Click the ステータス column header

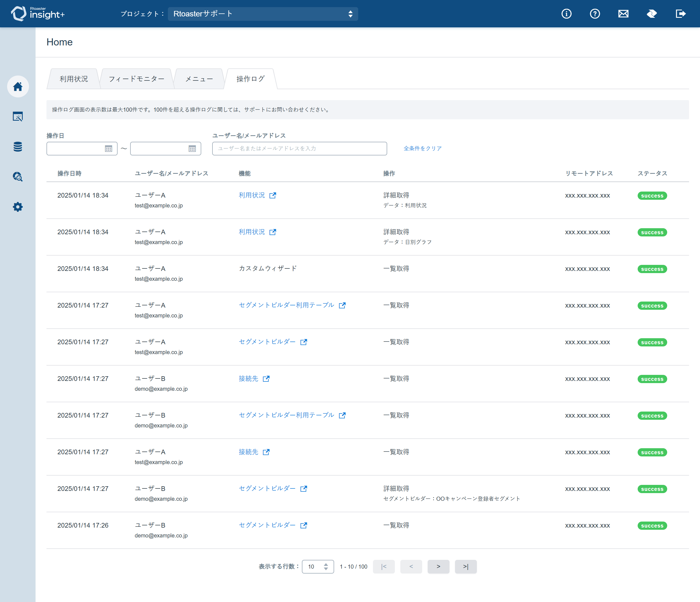click(652, 173)
